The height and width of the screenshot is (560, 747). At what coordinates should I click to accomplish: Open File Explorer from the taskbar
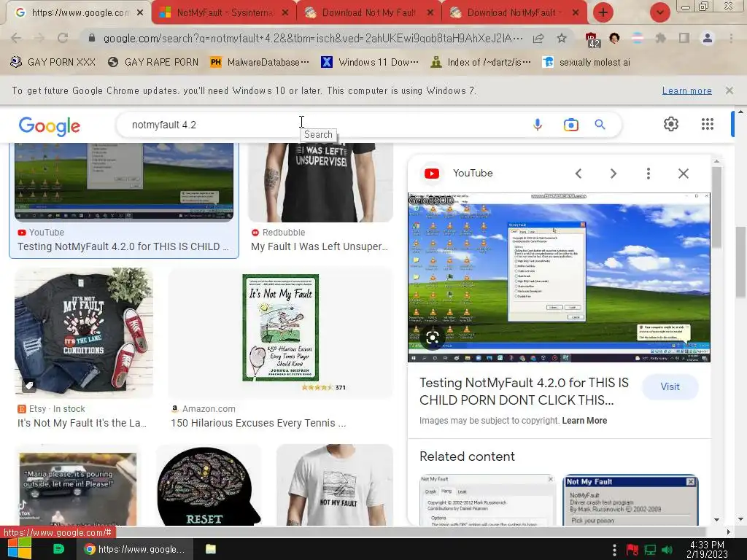[x=211, y=549]
